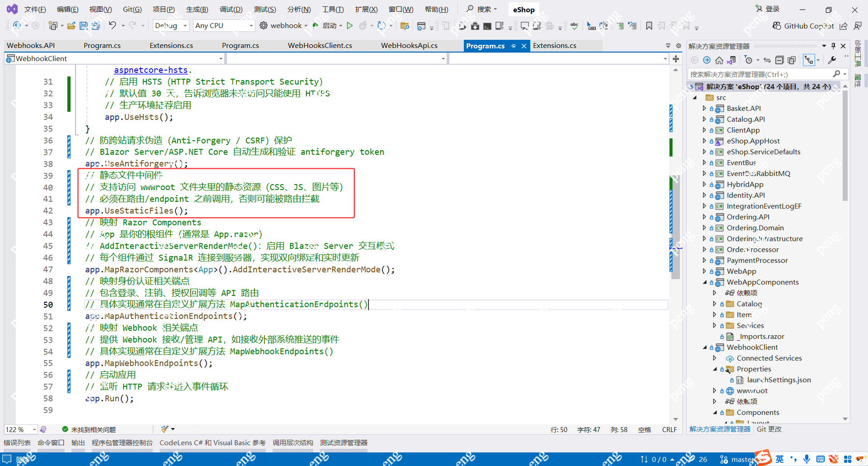Image resolution: width=868 pixels, height=466 pixels.
Task: Click the spell checker abc icon
Action: pyautogui.click(x=574, y=26)
